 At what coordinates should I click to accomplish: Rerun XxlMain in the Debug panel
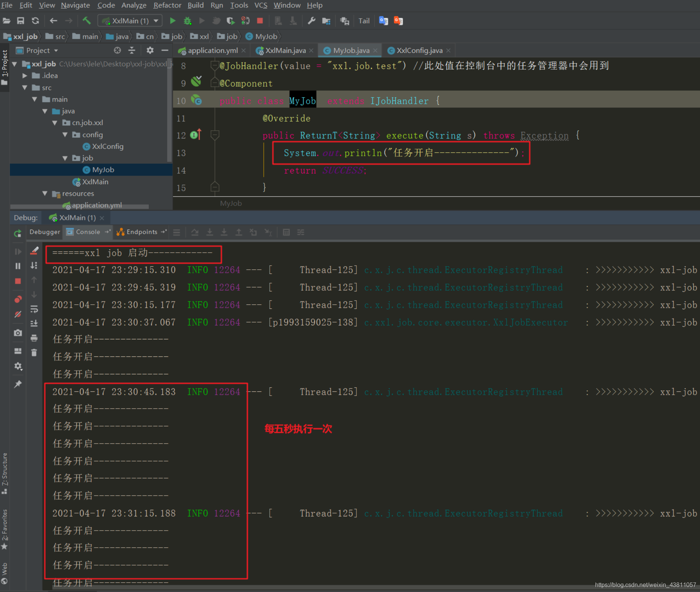(x=17, y=233)
